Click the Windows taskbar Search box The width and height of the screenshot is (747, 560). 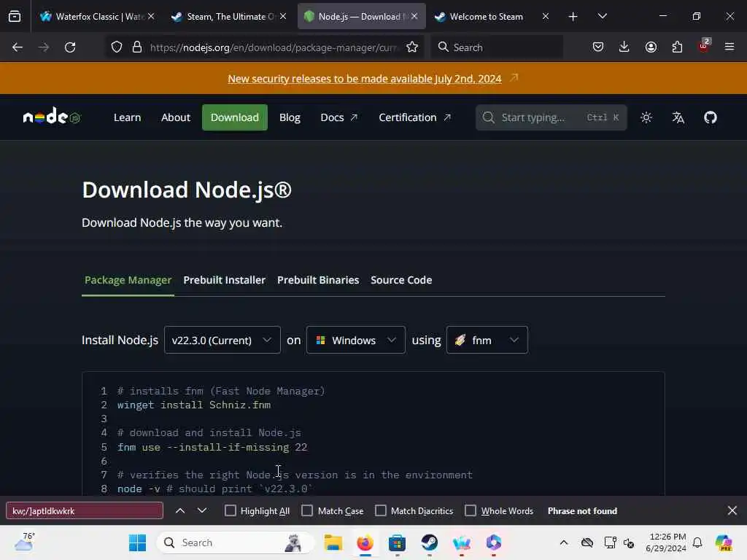point(236,542)
